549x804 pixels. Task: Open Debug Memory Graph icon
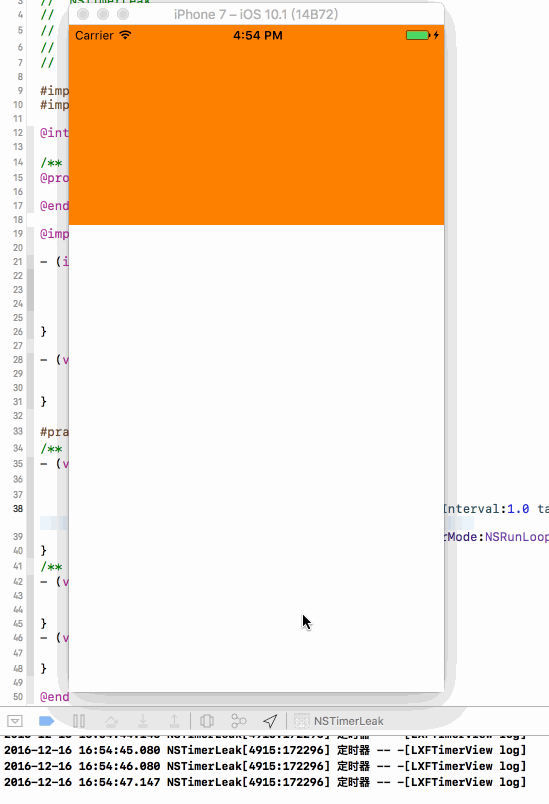pos(239,721)
